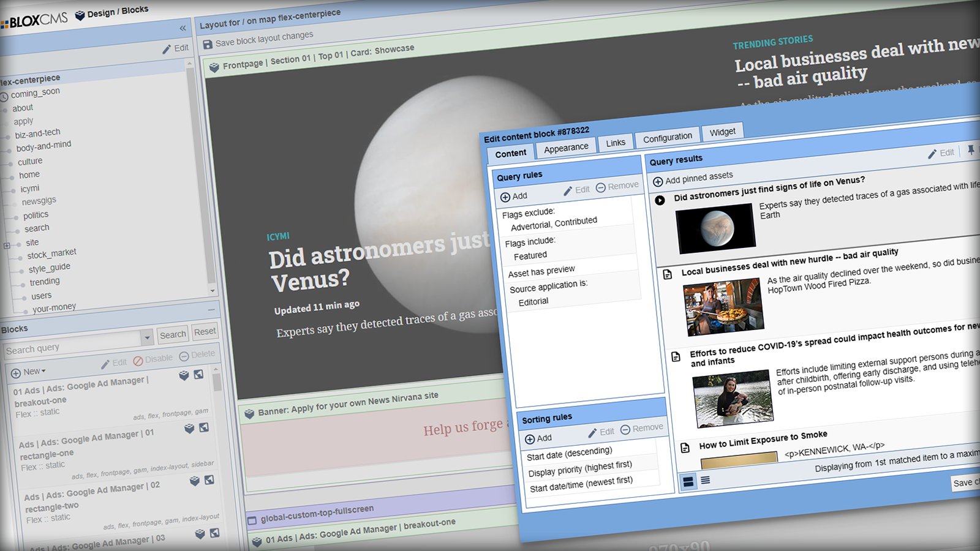Select coming_soon in the site tree
This screenshot has width=980, height=551.
(35, 93)
